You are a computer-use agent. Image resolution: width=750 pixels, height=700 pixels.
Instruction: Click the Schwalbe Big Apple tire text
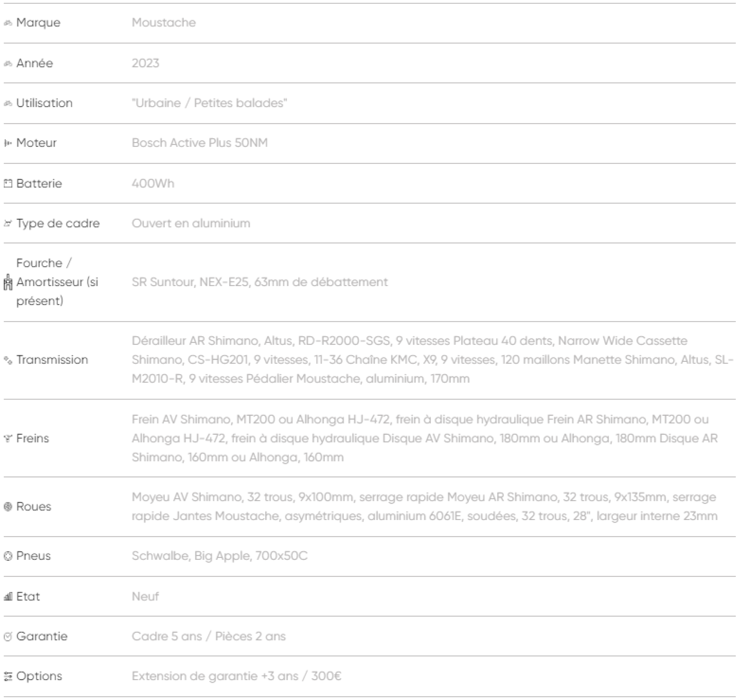pyautogui.click(x=220, y=556)
